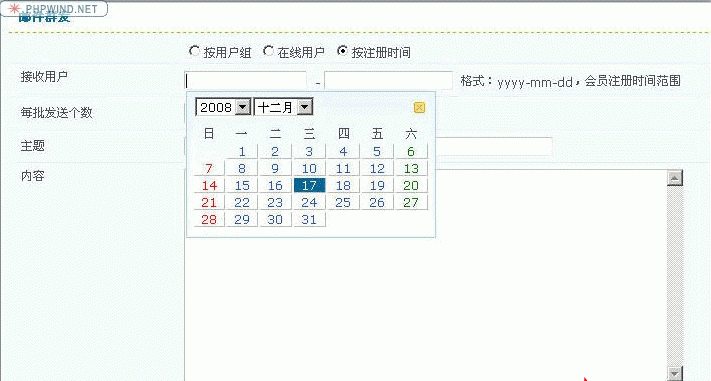Pick day 30 in the calendar
Image resolution: width=711 pixels, height=381 pixels.
275,219
